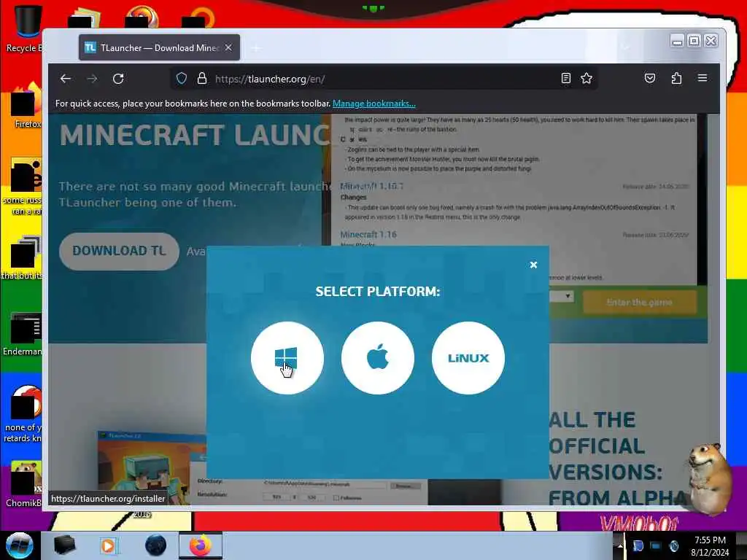Viewport: 747px width, 560px height.
Task: Reload the TLauncher page
Action: tap(118, 79)
